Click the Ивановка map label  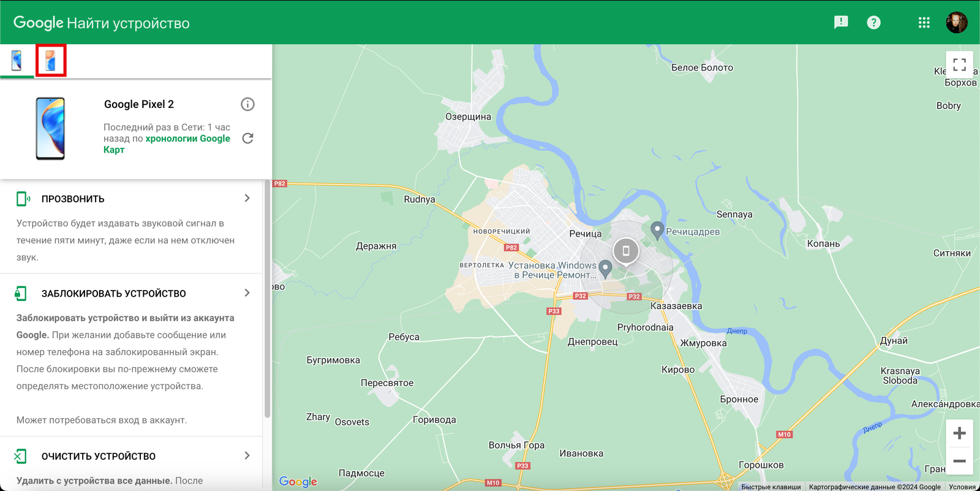581,453
